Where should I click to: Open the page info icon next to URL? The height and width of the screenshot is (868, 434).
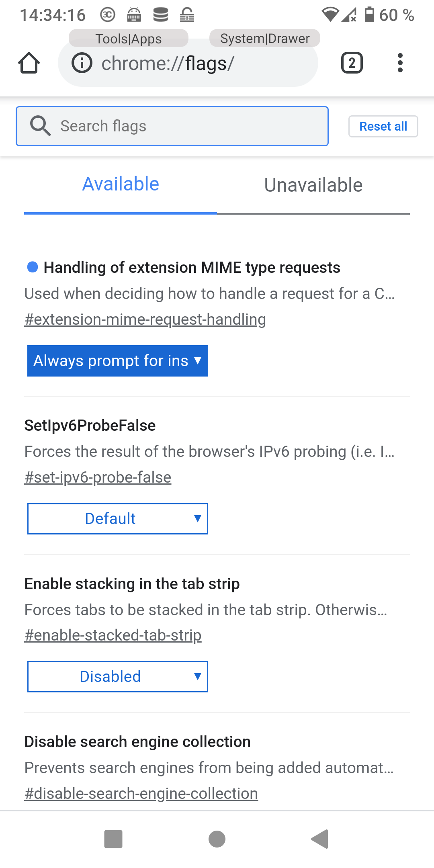click(82, 63)
